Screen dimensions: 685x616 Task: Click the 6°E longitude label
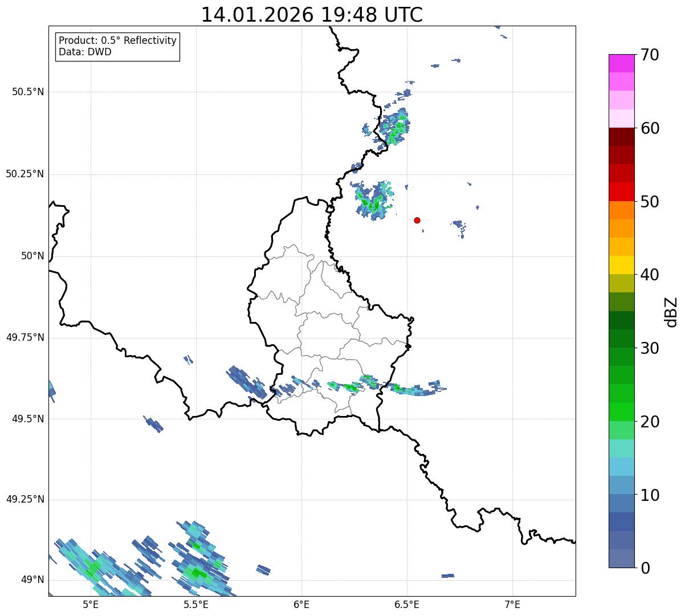pos(301,604)
